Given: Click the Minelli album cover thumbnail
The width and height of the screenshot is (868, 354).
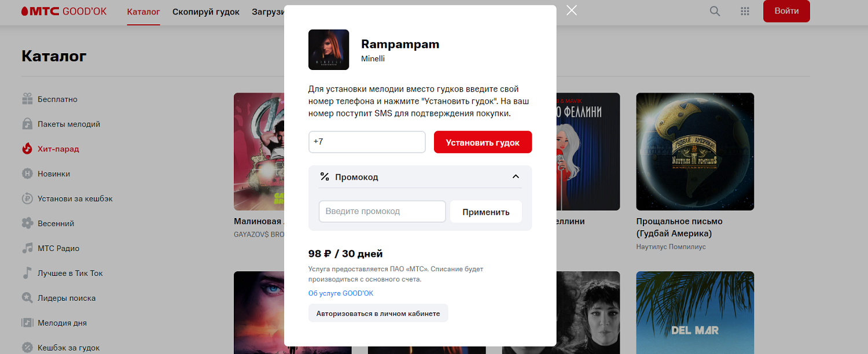Looking at the screenshot, I should [329, 50].
